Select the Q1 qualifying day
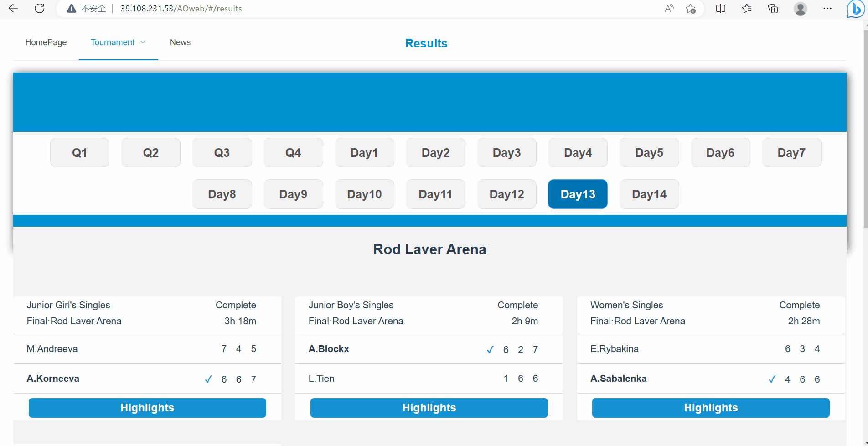 point(80,152)
